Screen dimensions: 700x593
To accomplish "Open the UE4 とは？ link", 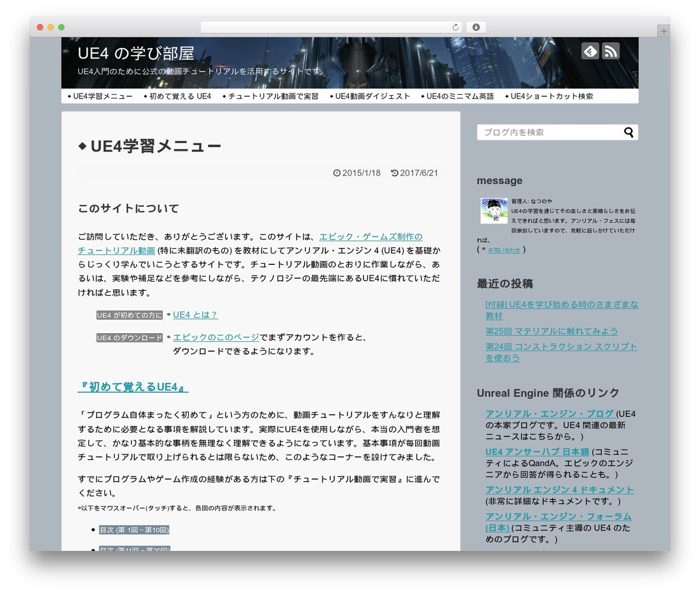I will pos(195,315).
